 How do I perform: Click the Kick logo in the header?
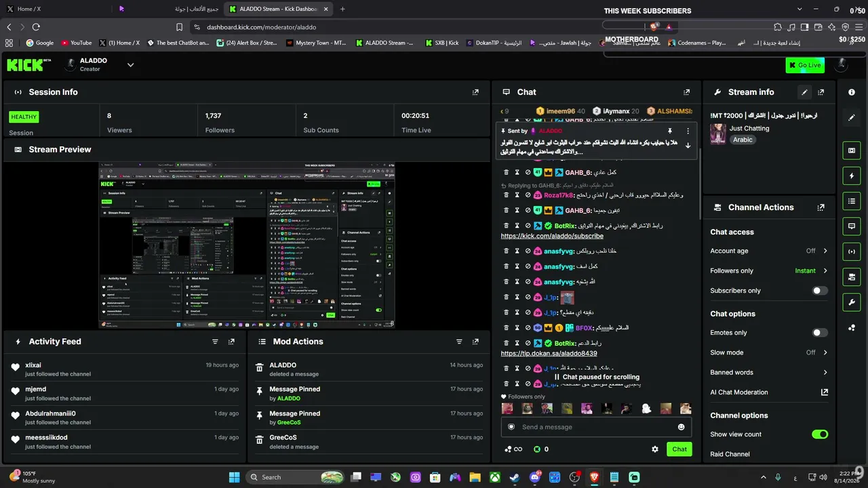tap(28, 64)
